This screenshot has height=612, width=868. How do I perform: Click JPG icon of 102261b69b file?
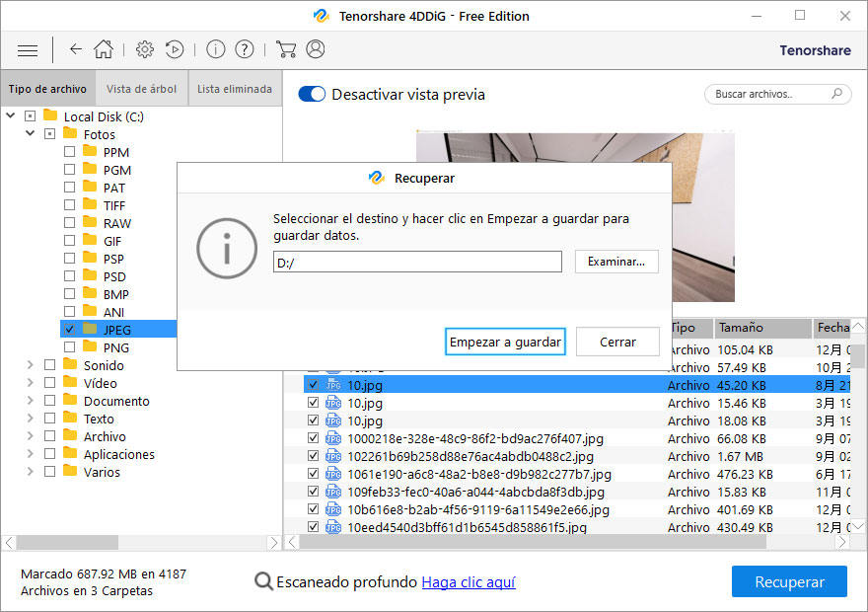point(333,456)
